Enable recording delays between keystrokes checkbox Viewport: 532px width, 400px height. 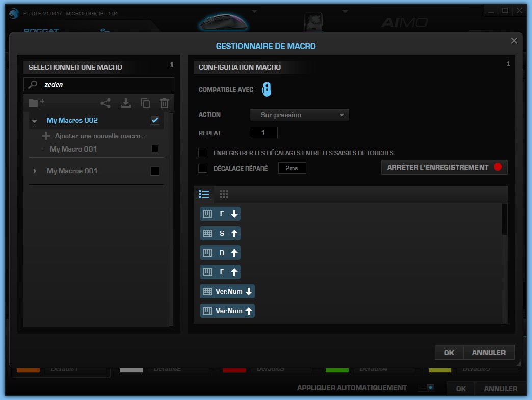point(203,153)
